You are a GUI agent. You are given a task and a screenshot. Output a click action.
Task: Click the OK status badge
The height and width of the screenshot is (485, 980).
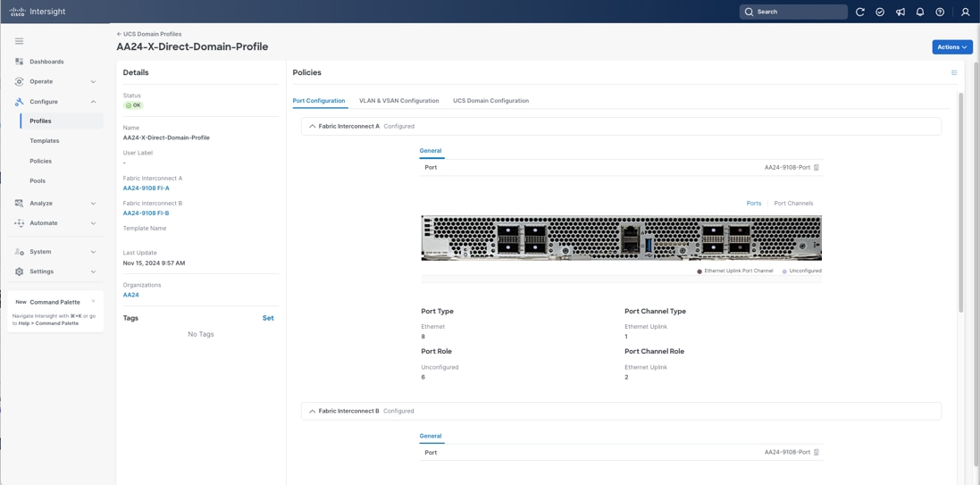point(133,105)
